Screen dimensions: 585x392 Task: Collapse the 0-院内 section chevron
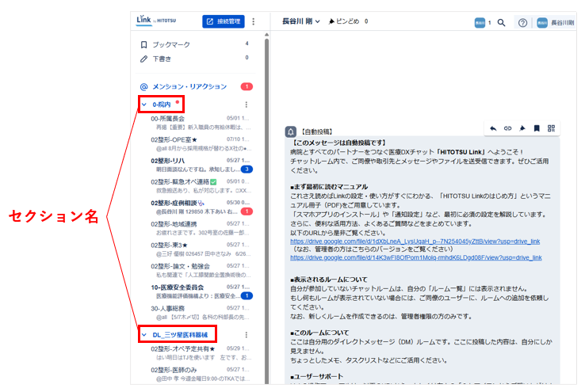click(144, 105)
